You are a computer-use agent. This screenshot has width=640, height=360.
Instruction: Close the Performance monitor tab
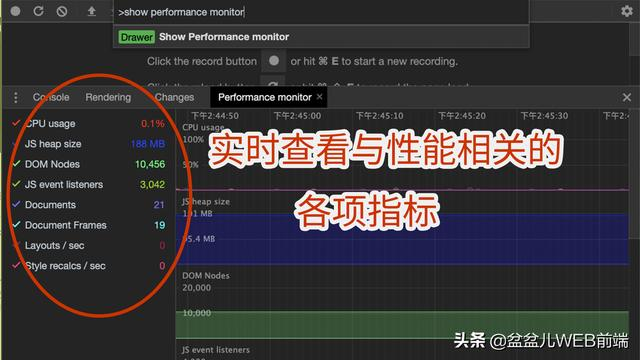(319, 97)
